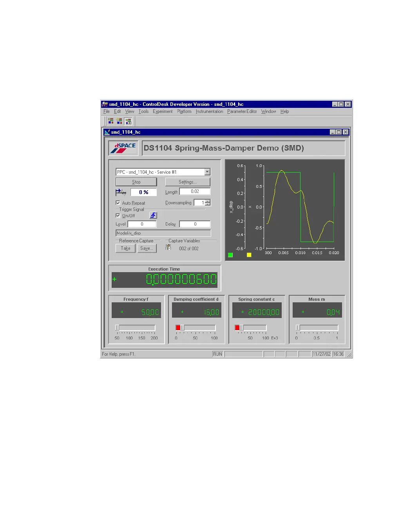Click the 11/27/02 date in status bar
420x509 pixels.
click(x=322, y=354)
